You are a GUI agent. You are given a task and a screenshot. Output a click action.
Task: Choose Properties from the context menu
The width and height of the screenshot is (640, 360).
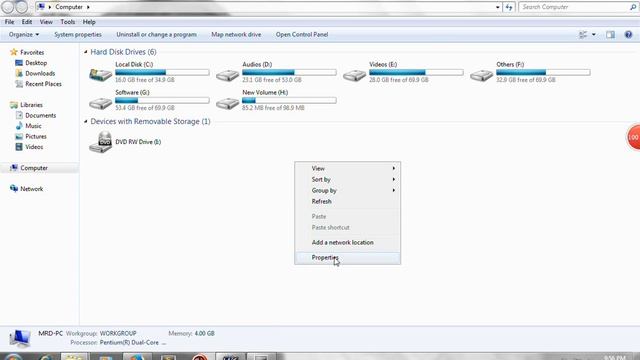[x=347, y=258]
